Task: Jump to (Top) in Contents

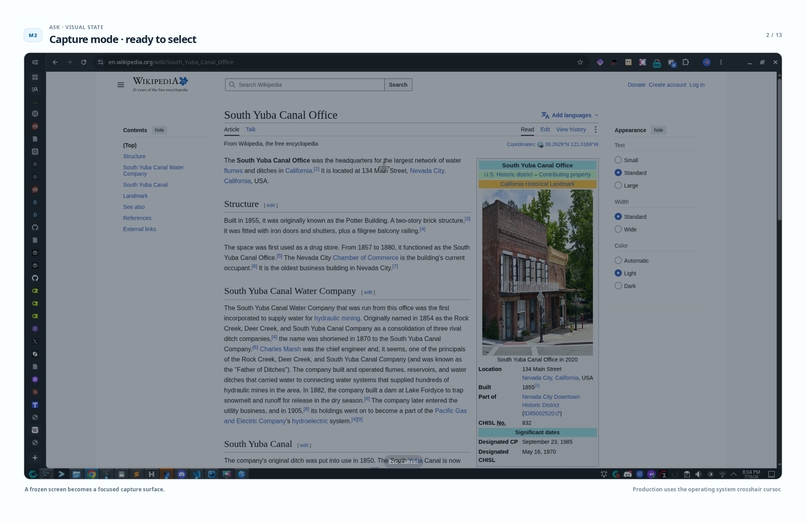Action: pyautogui.click(x=130, y=145)
